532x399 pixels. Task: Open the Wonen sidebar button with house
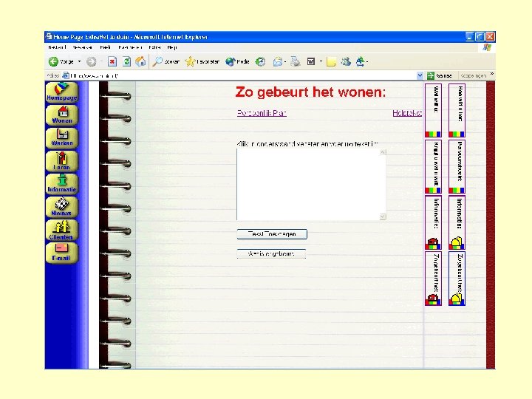point(62,115)
